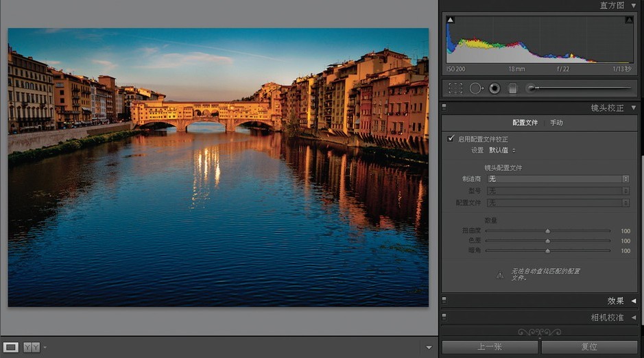The width and height of the screenshot is (644, 358).
Task: Open the toolbar content menu arrow
Action: (x=429, y=348)
